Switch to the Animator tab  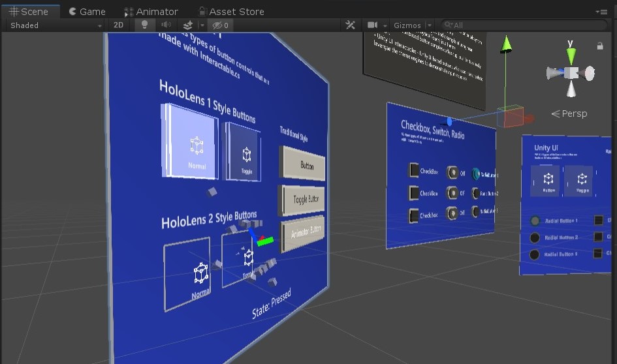click(151, 11)
